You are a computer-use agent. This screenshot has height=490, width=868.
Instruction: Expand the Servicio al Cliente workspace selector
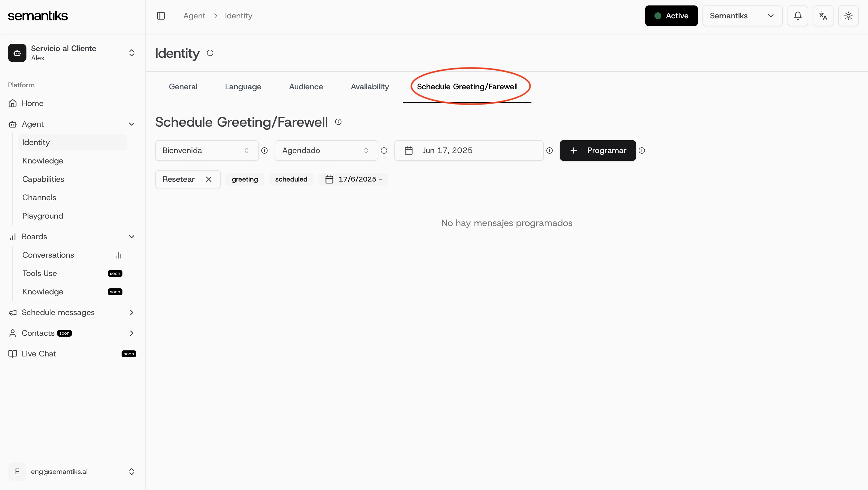(x=132, y=53)
